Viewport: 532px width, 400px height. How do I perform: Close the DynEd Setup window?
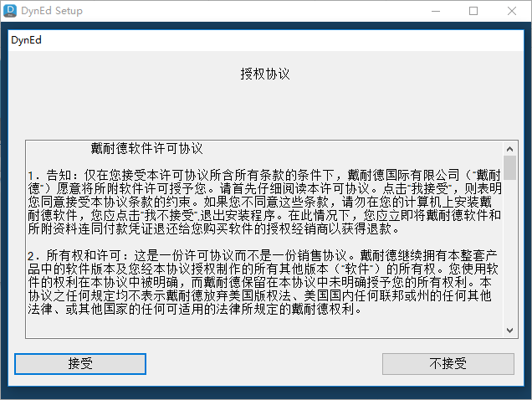tap(512, 11)
